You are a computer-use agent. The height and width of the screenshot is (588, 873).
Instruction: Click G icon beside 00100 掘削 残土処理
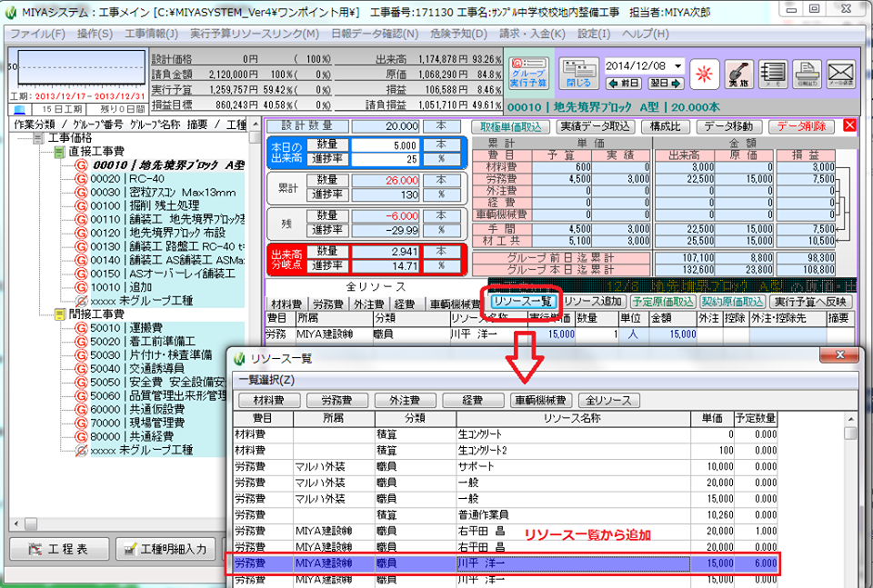(x=81, y=205)
